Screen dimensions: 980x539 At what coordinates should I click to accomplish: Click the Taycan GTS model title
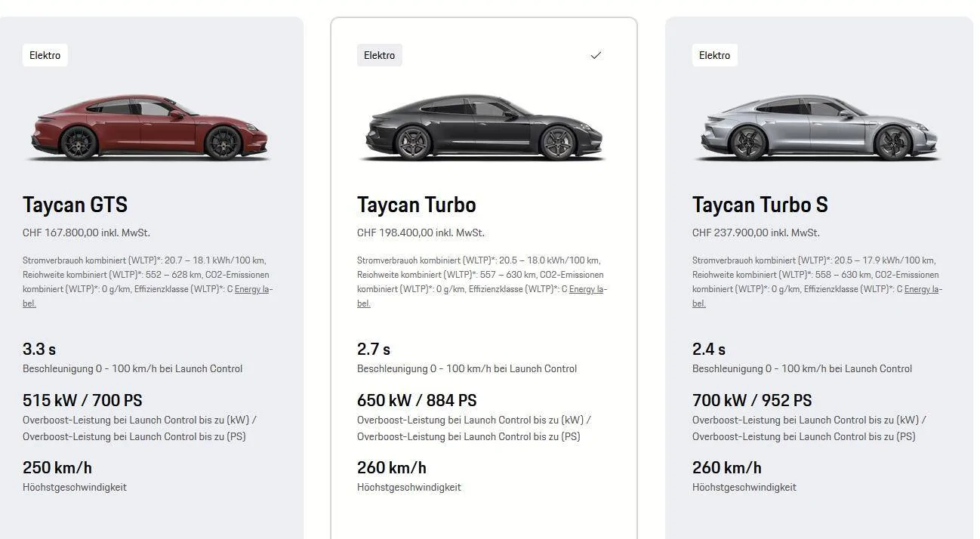coord(76,205)
